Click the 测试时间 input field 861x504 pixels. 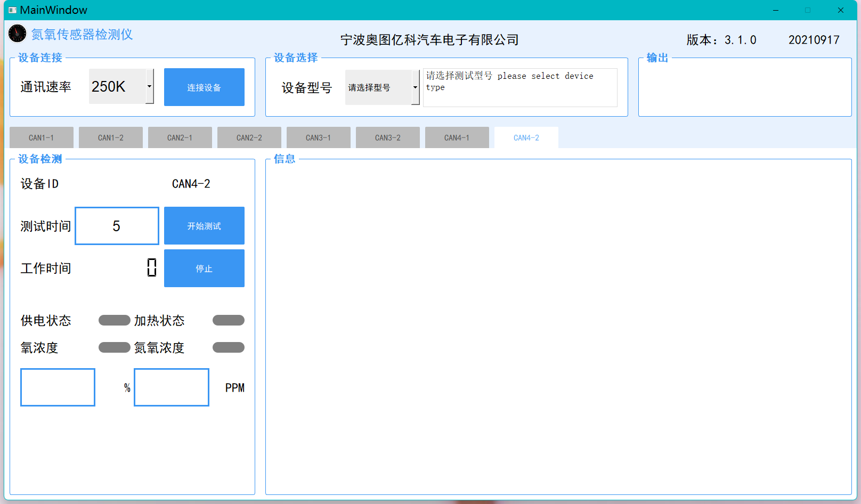point(117,226)
